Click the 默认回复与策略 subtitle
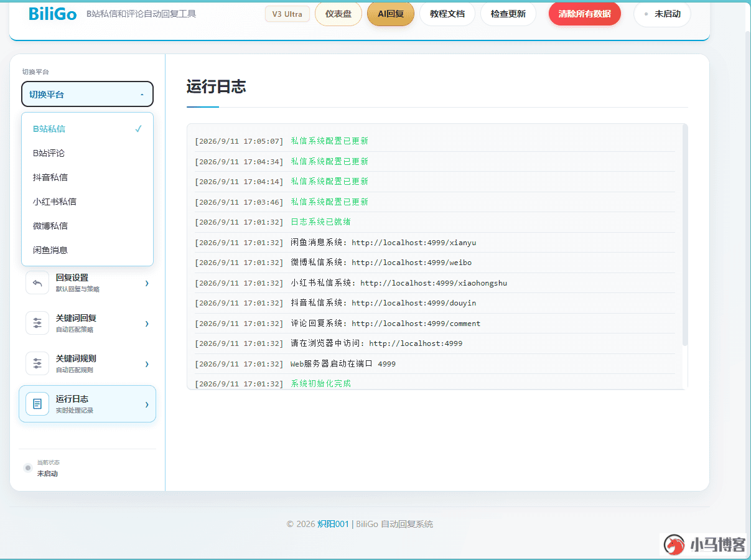 [78, 289]
